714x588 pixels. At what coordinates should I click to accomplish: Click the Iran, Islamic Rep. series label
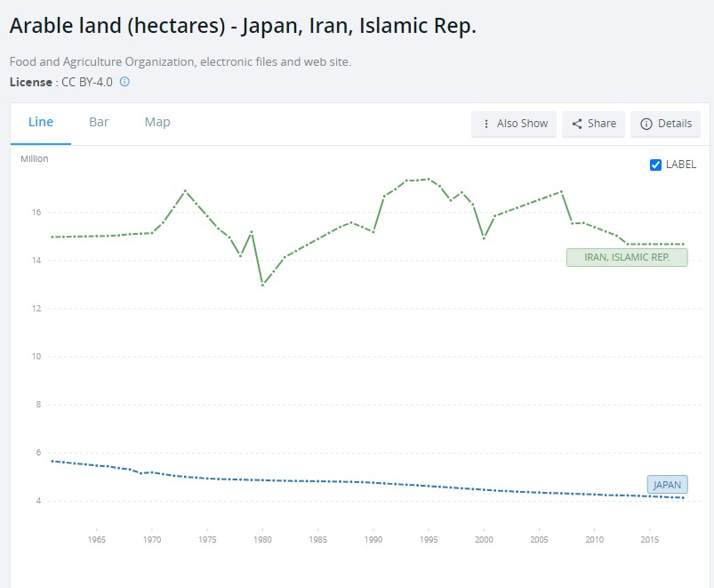pos(626,257)
